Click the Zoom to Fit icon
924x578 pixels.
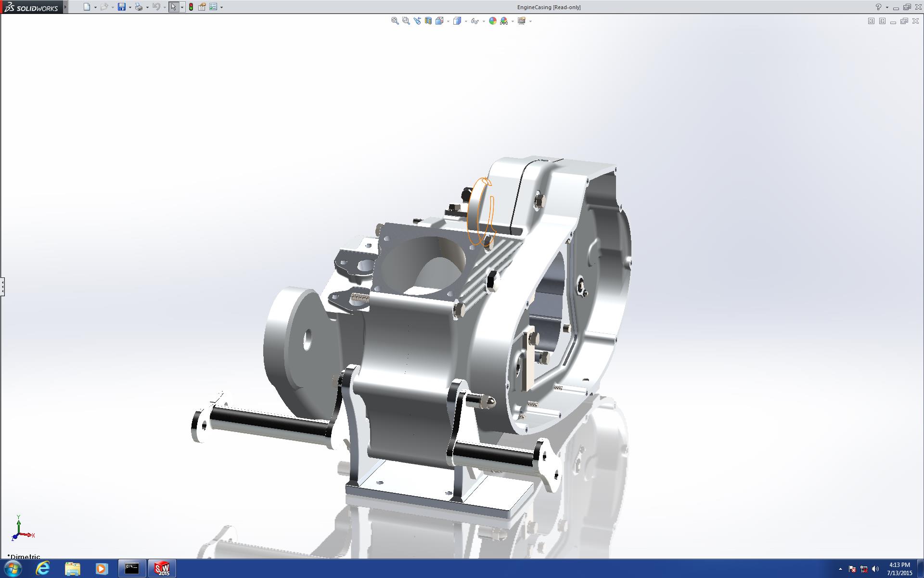coord(395,21)
